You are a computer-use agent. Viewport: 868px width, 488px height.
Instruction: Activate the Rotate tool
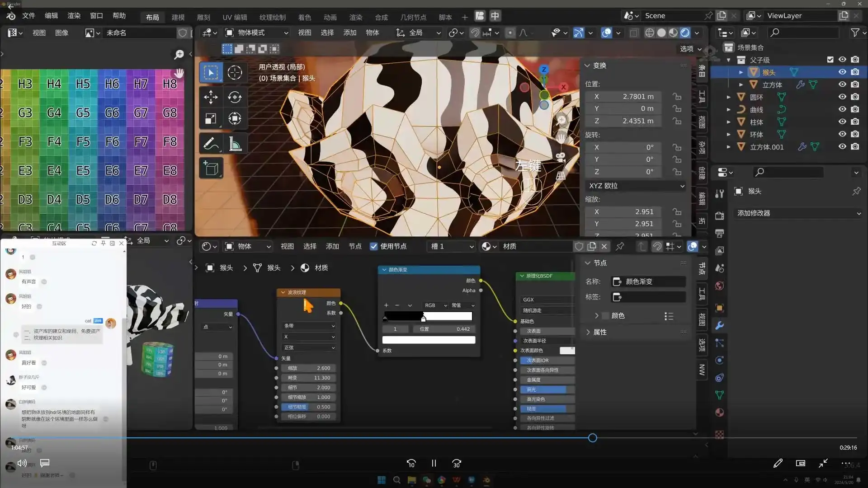point(234,97)
